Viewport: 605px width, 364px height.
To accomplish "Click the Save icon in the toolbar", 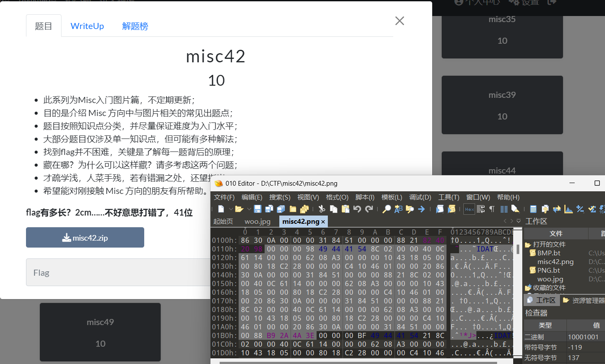I will 258,209.
